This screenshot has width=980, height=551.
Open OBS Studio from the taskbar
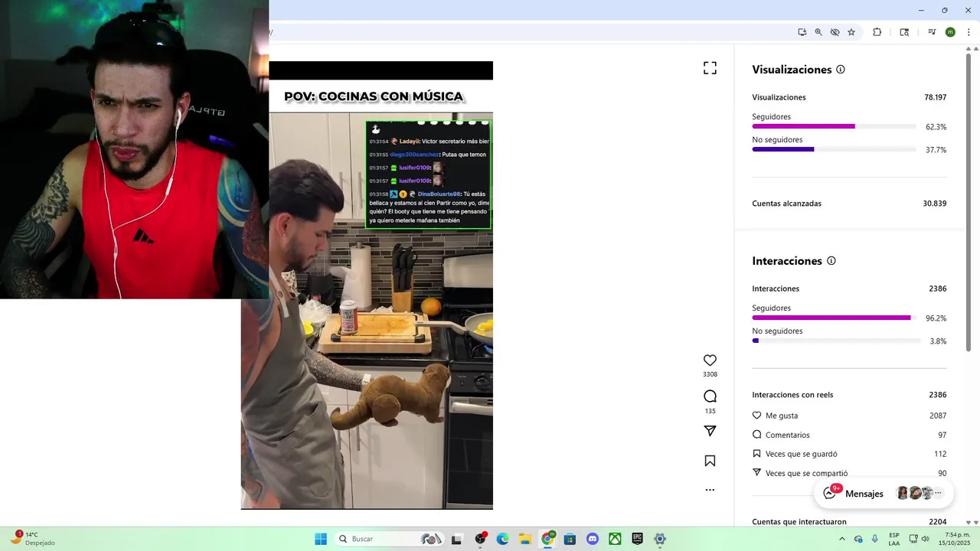(480, 539)
